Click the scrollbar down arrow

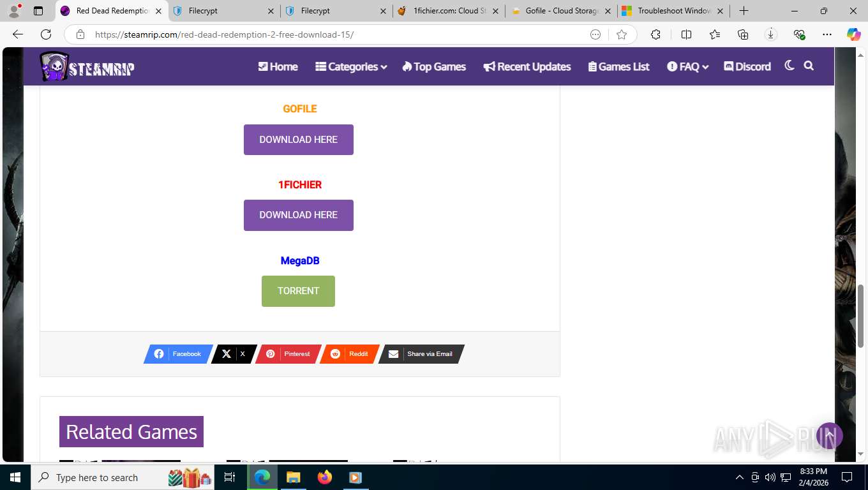860,454
